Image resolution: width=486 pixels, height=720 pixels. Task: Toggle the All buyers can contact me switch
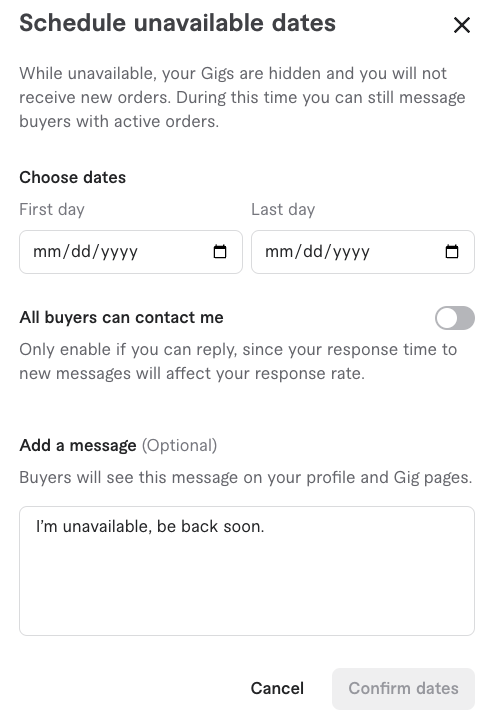(x=455, y=318)
